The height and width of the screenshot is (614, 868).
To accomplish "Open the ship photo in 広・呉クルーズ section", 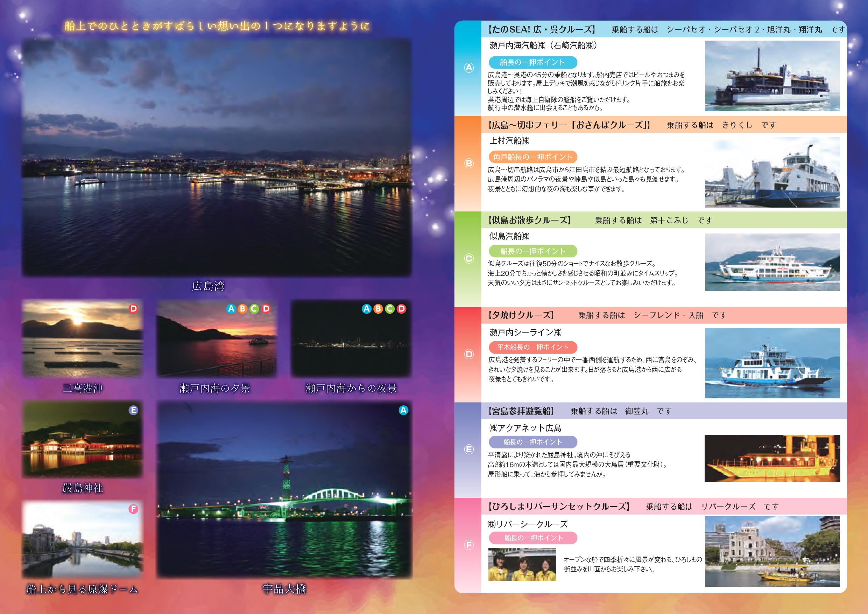I will [772, 76].
